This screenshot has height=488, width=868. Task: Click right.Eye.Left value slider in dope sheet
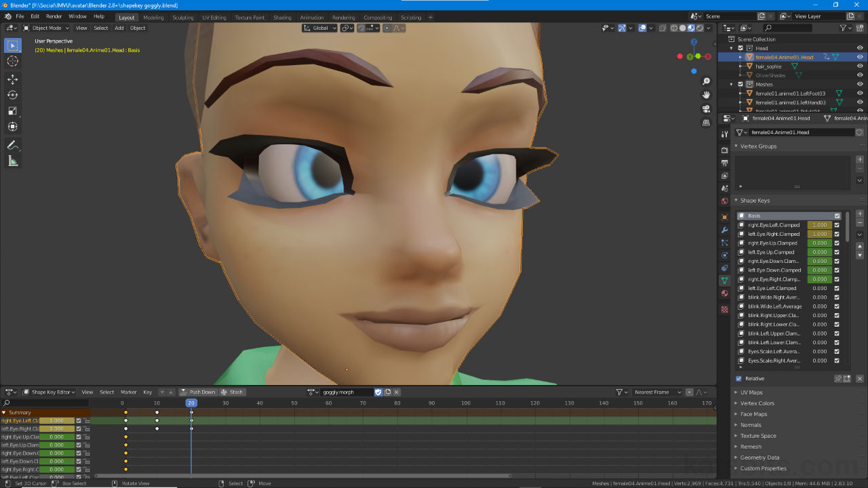click(57, 421)
